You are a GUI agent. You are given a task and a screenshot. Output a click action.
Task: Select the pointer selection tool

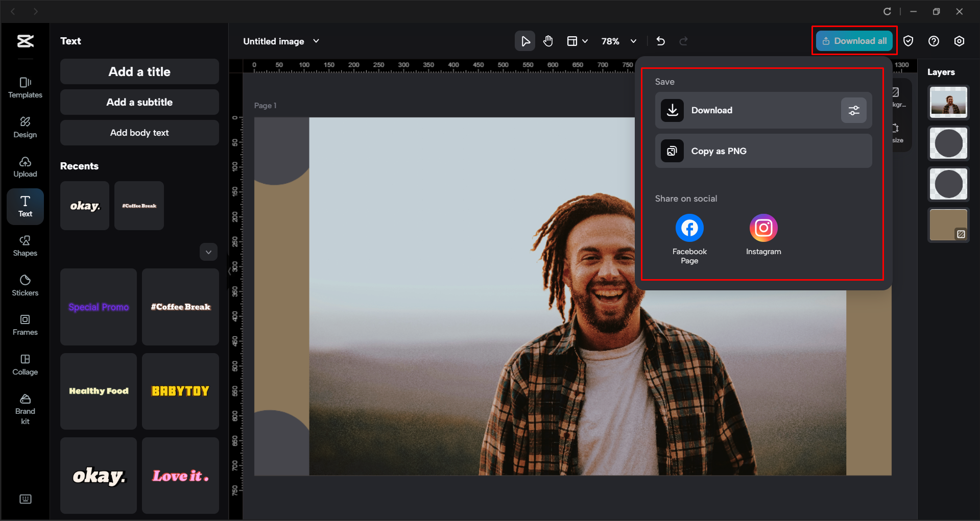tap(524, 41)
